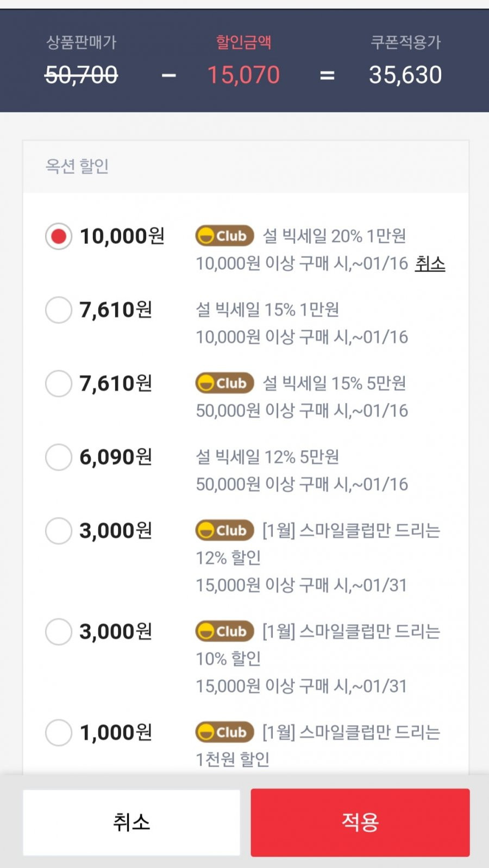The height and width of the screenshot is (868, 489).
Task: Click the 설 빅세일 12% 5만원 coupon text
Action: [x=267, y=457]
